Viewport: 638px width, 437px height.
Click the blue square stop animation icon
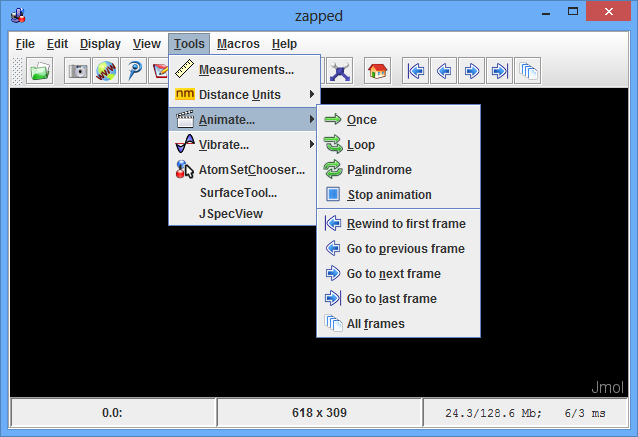pyautogui.click(x=333, y=194)
